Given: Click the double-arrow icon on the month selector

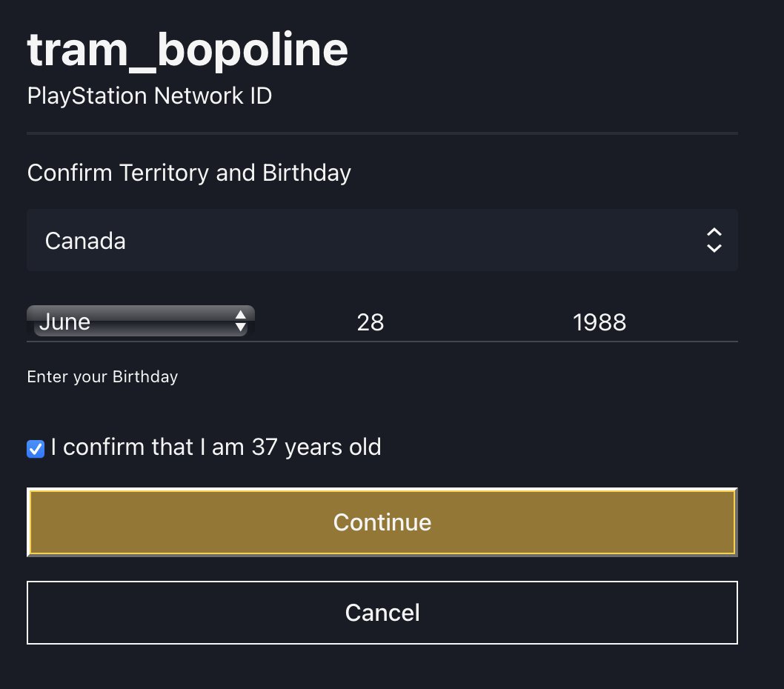Looking at the screenshot, I should coord(240,321).
